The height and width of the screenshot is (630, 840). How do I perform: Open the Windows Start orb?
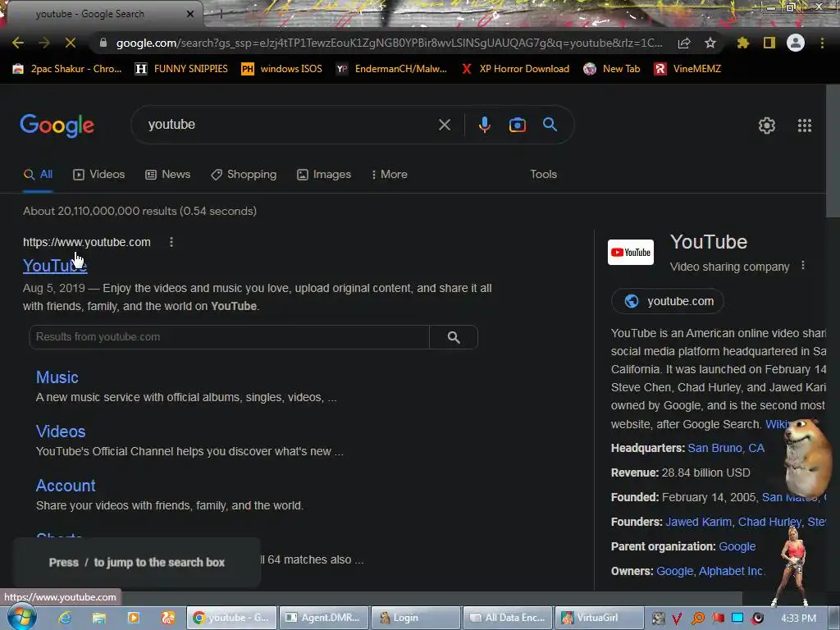tap(21, 618)
